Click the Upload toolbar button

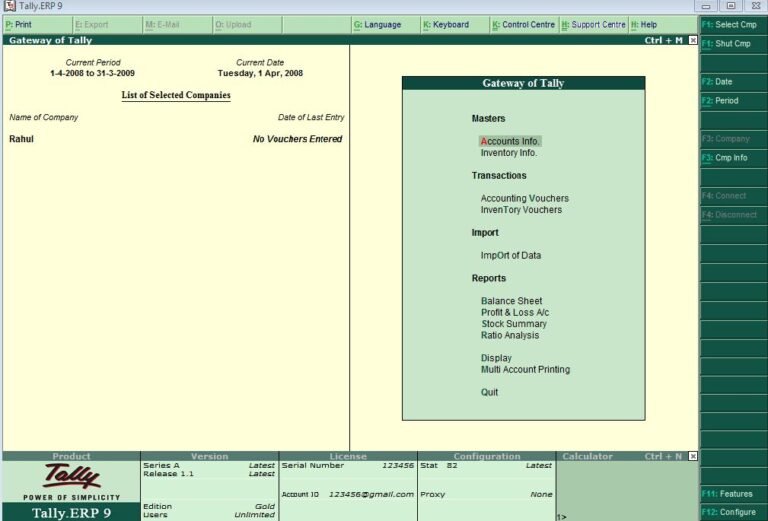(246, 24)
